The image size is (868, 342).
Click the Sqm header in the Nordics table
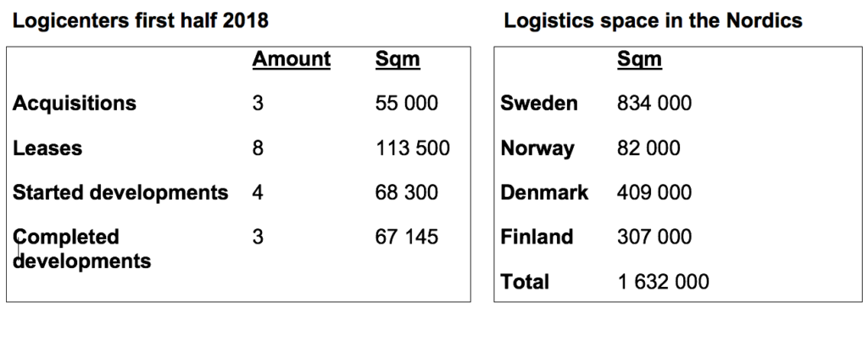(639, 59)
